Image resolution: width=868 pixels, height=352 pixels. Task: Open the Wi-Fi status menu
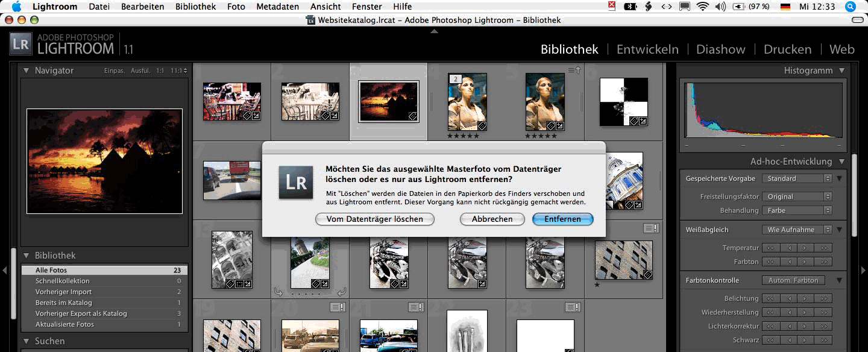click(702, 7)
